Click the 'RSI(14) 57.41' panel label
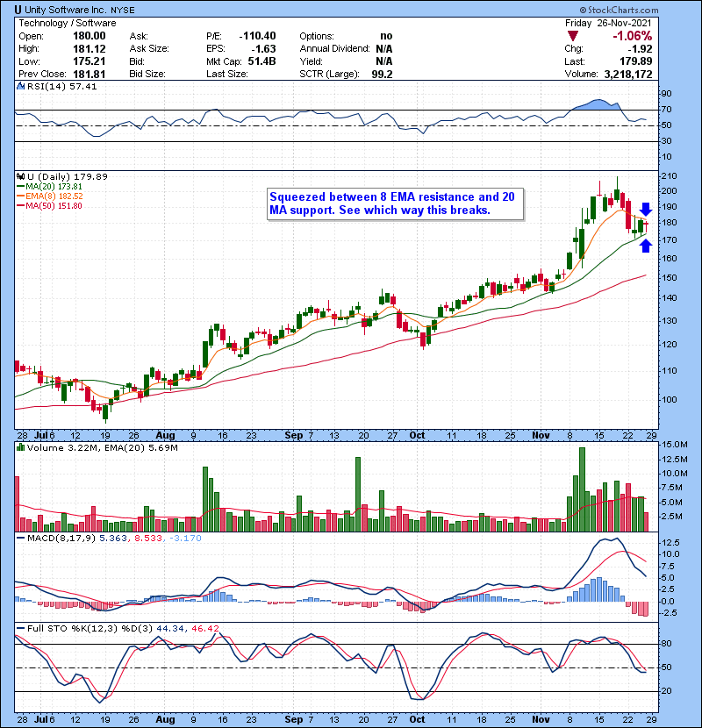The width and height of the screenshot is (702, 728). (x=61, y=86)
